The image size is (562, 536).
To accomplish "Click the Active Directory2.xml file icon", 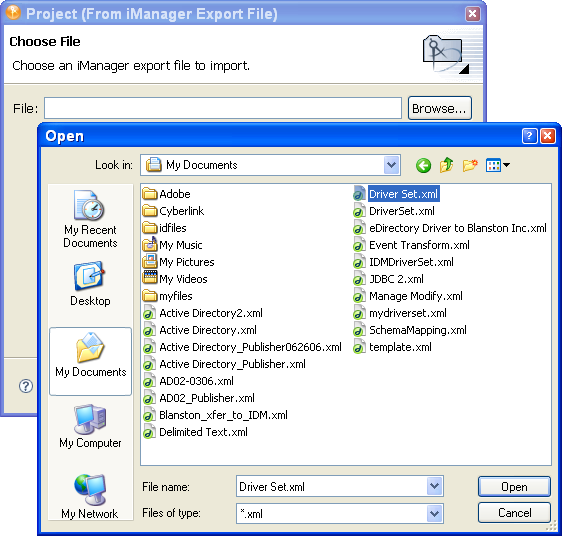I will tap(149, 313).
